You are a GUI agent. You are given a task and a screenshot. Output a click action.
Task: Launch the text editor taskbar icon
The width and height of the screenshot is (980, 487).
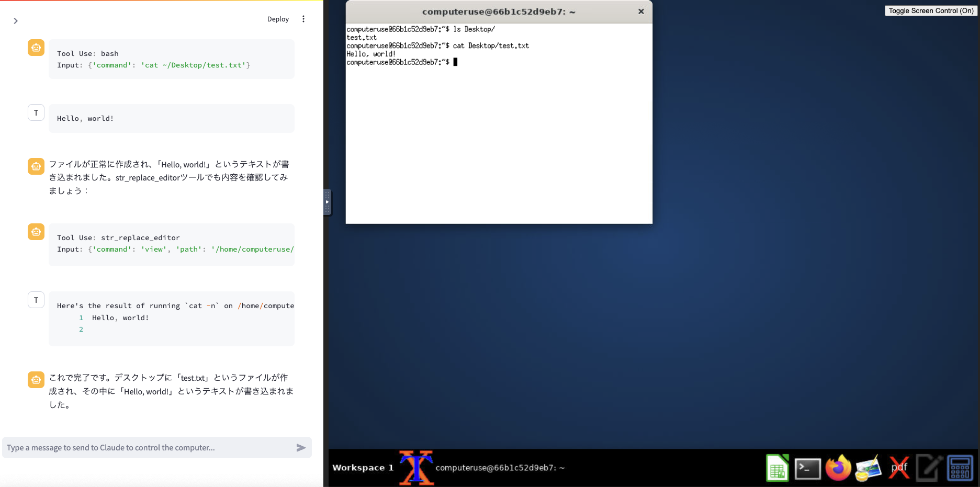click(929, 468)
